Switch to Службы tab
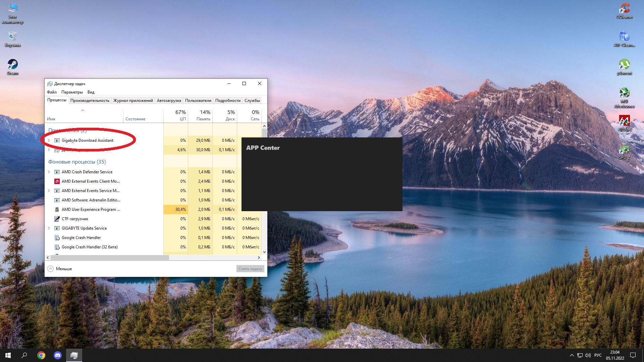This screenshot has height=362, width=644. (252, 101)
